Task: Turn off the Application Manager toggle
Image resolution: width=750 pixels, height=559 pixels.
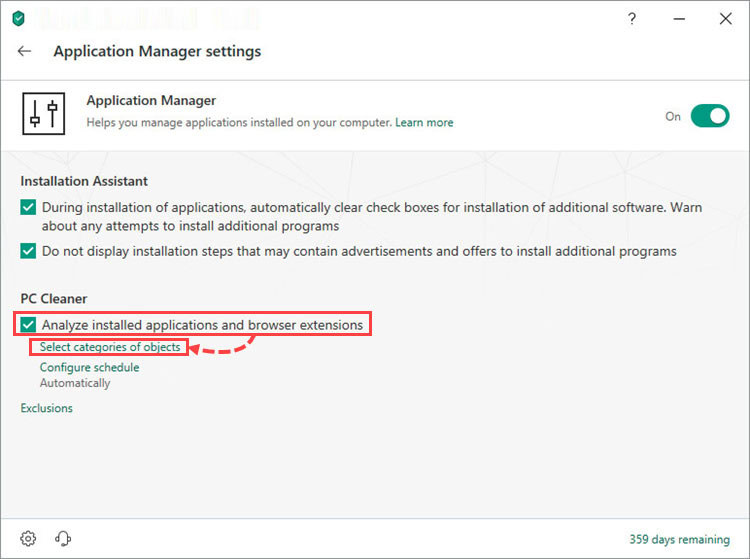Action: pyautogui.click(x=710, y=116)
